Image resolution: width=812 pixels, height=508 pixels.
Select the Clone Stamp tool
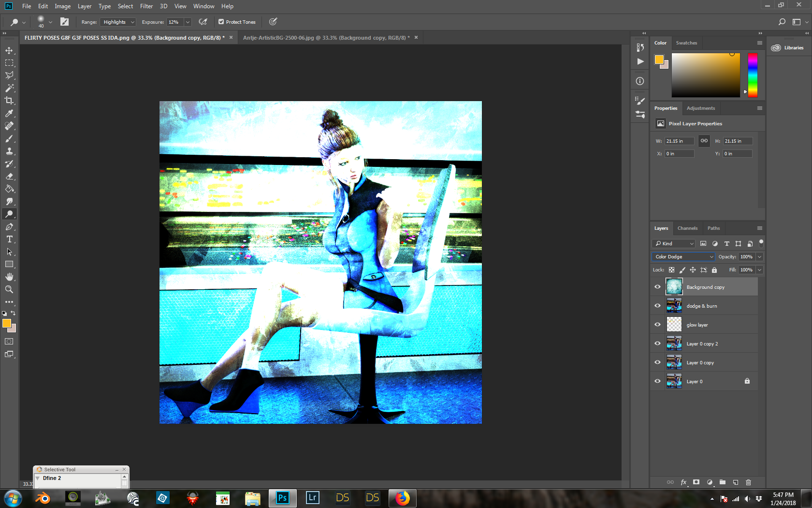coord(9,151)
